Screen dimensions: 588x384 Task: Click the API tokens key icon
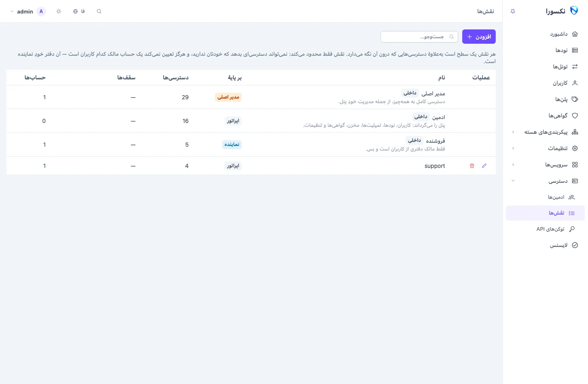coord(572,229)
